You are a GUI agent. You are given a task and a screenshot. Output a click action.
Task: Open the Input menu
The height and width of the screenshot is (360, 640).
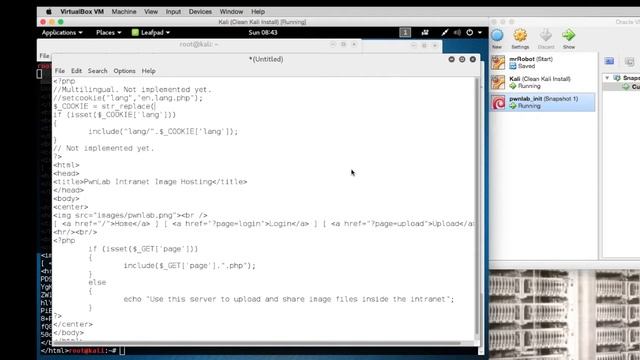point(173,12)
